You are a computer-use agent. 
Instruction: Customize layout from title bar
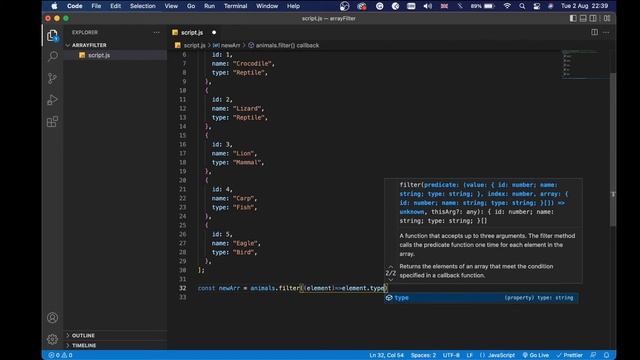click(x=607, y=18)
